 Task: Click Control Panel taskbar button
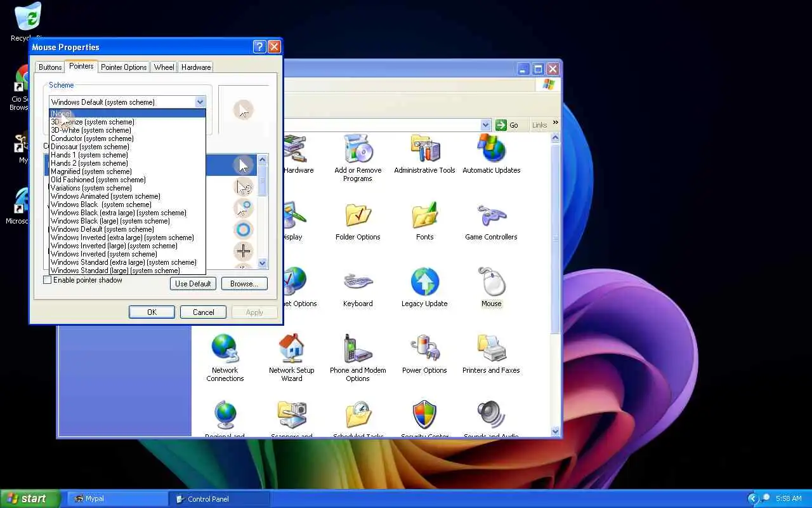click(x=219, y=498)
